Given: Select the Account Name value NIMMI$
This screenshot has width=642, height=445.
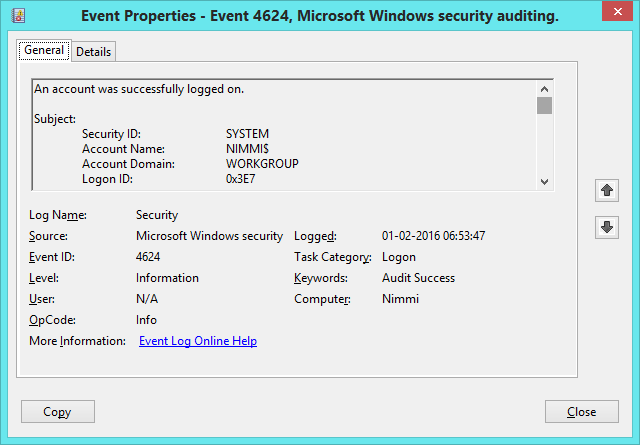Looking at the screenshot, I should tap(247, 149).
